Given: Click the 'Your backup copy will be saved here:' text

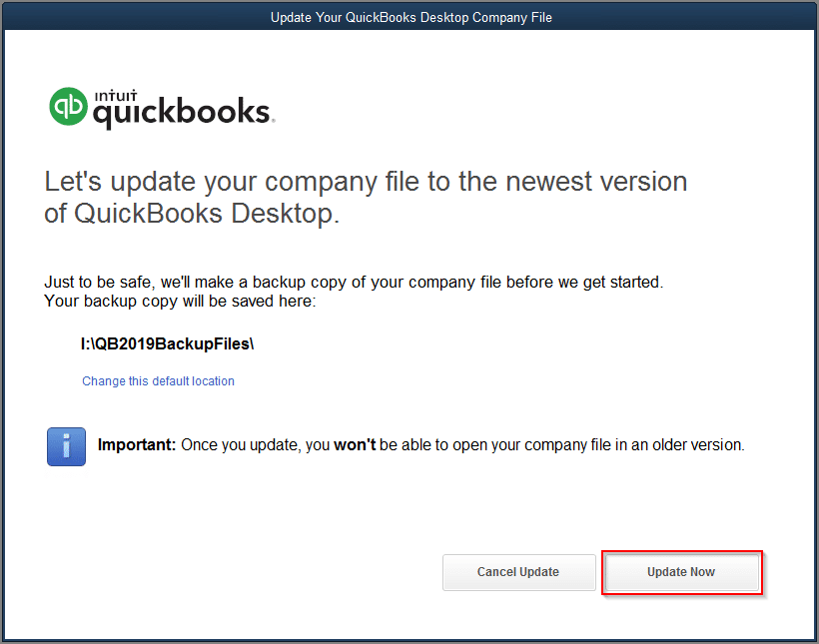Looking at the screenshot, I should pyautogui.click(x=180, y=302).
